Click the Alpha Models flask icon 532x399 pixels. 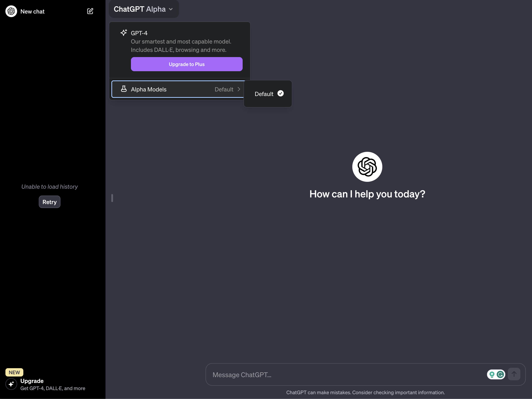124,89
